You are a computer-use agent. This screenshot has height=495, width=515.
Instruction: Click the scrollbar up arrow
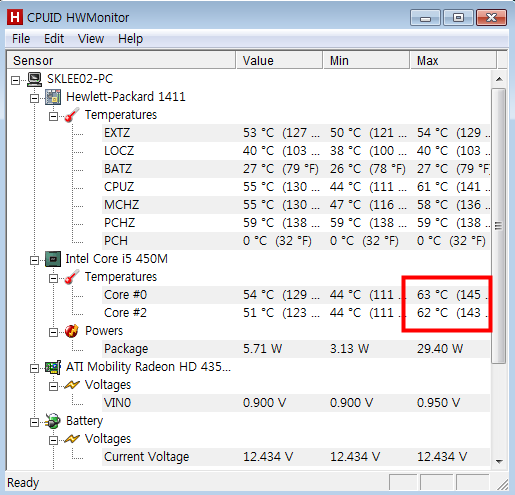point(499,79)
